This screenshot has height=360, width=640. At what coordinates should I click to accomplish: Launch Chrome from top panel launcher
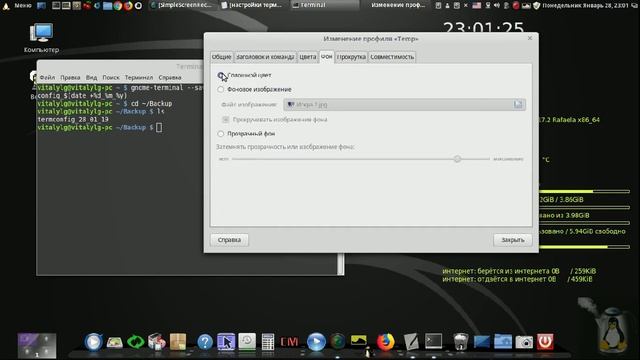[118, 5]
